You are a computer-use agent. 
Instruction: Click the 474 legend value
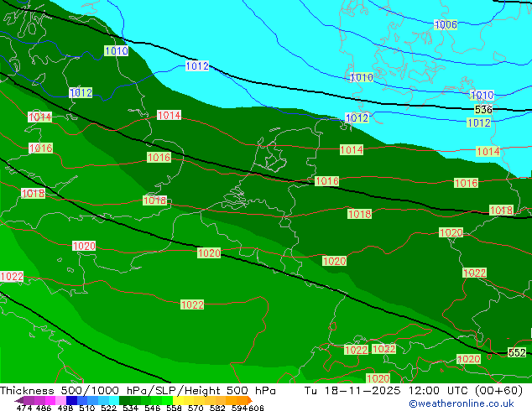[24, 408]
